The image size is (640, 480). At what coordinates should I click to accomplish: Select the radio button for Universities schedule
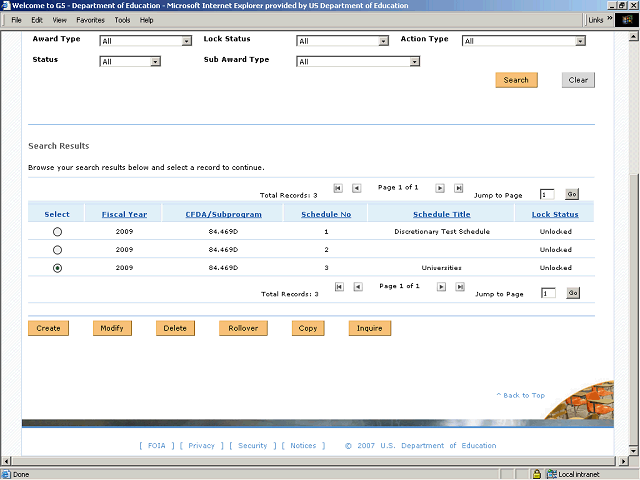(57, 268)
